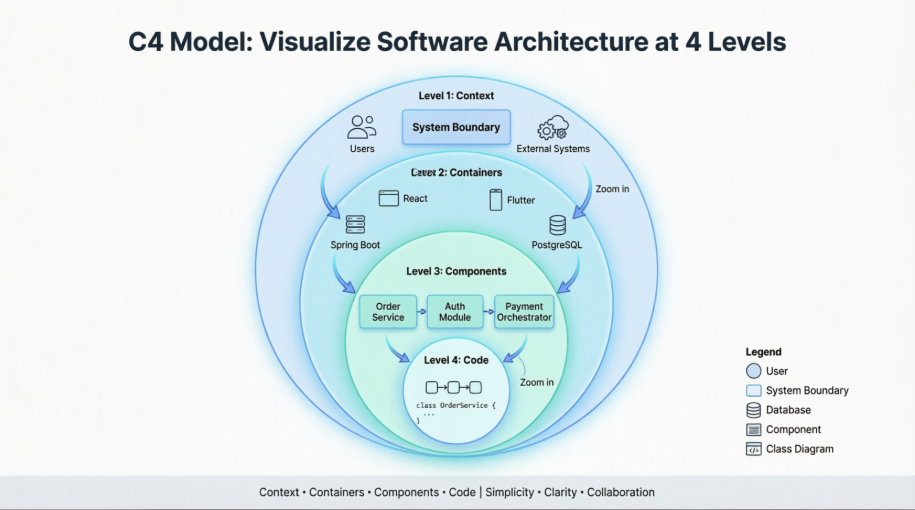This screenshot has width=915, height=510.
Task: Click the PostgreSQL database cylinder icon
Action: (557, 225)
